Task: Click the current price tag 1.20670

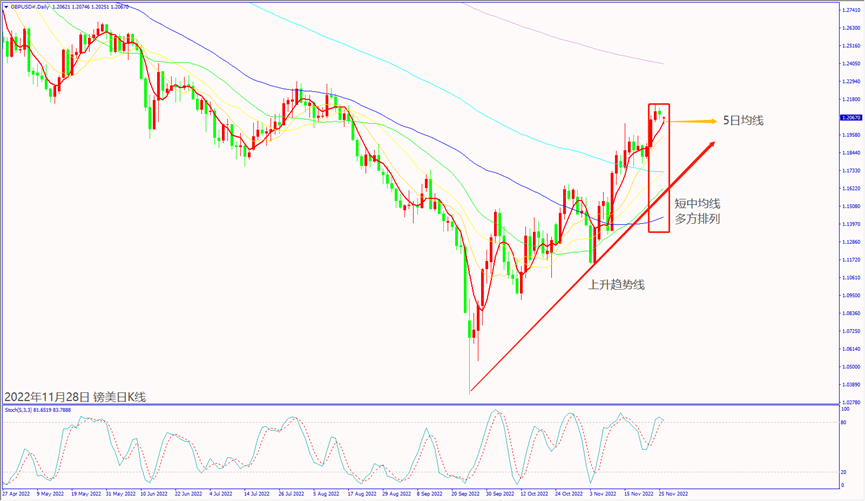Action: (848, 117)
